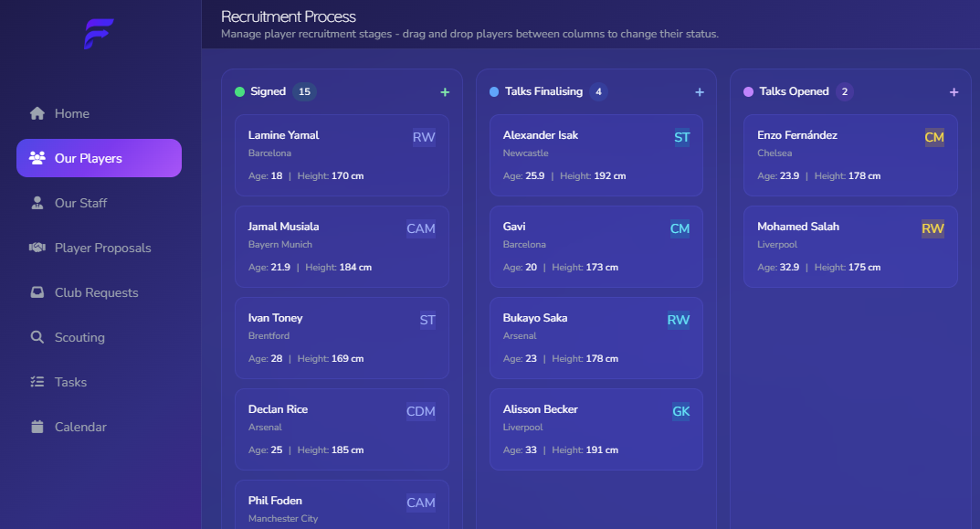Select the Our Staff person icon
This screenshot has width=980, height=529.
[x=37, y=202]
